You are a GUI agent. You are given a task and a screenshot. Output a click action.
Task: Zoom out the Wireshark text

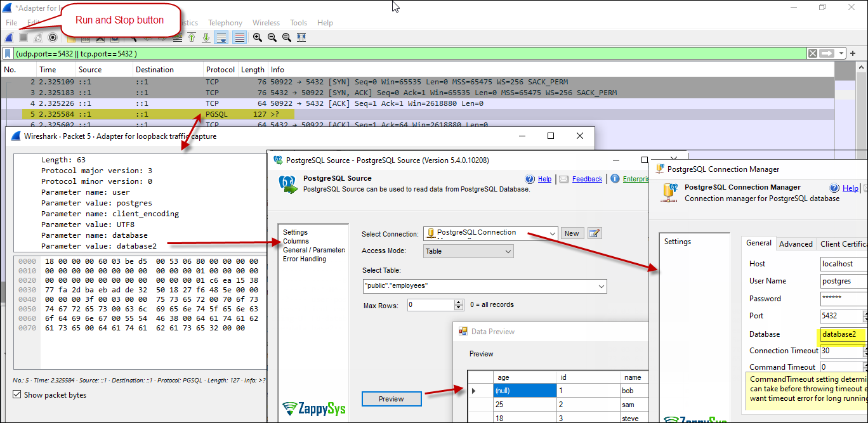click(272, 38)
